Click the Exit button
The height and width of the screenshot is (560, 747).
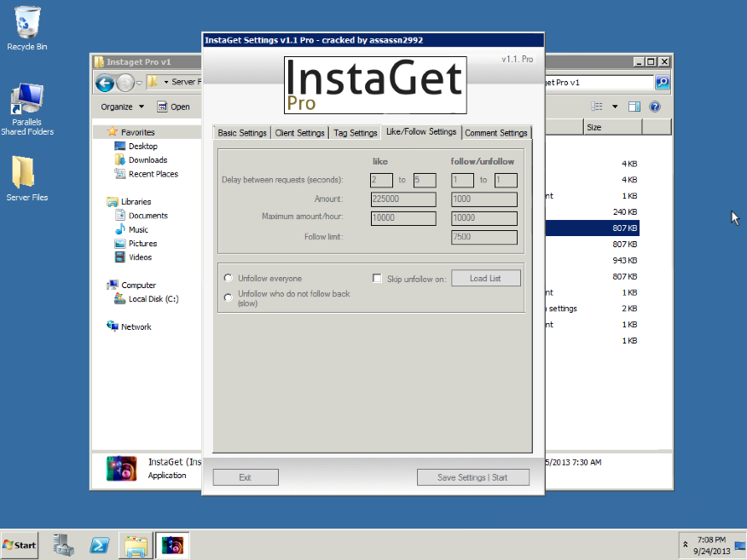(x=246, y=477)
